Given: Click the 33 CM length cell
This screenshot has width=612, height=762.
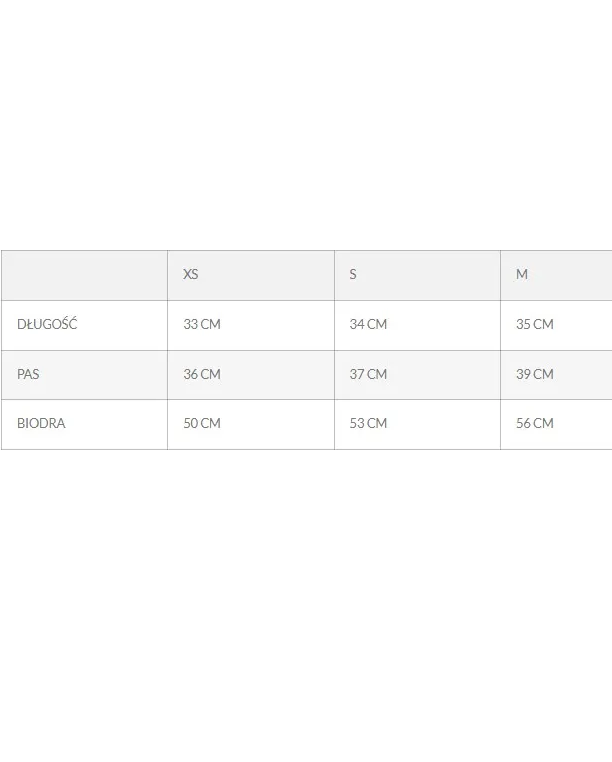Looking at the screenshot, I should point(202,324).
